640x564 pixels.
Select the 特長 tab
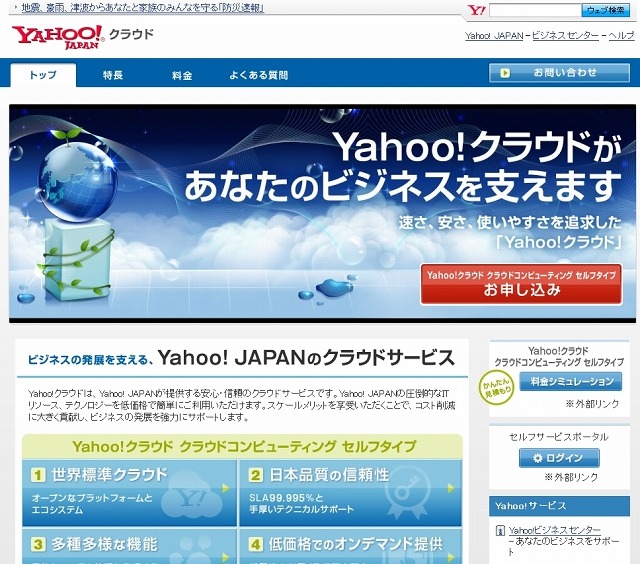113,75
